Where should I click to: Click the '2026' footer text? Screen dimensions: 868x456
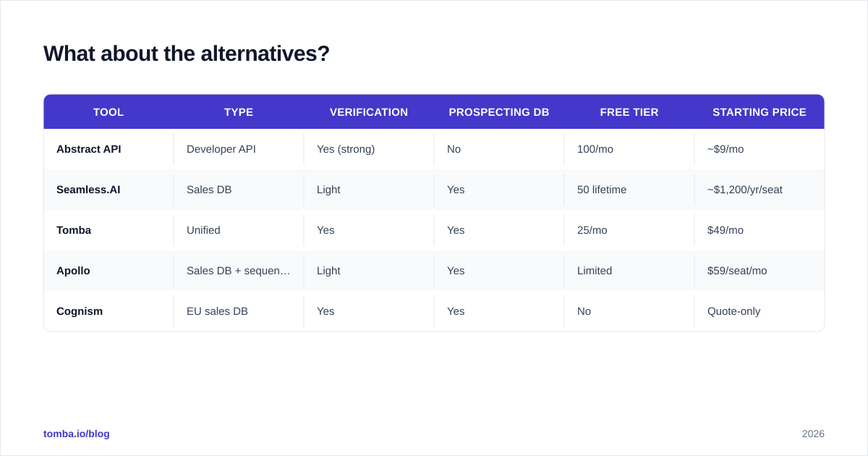coord(813,434)
